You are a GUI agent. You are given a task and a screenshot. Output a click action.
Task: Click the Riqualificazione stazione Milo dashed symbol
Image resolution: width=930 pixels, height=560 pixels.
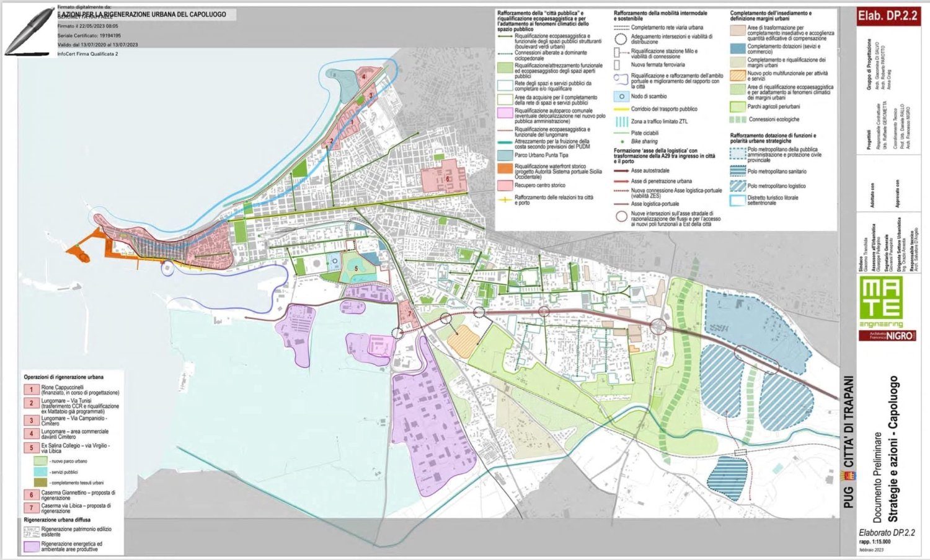pyautogui.click(x=621, y=52)
